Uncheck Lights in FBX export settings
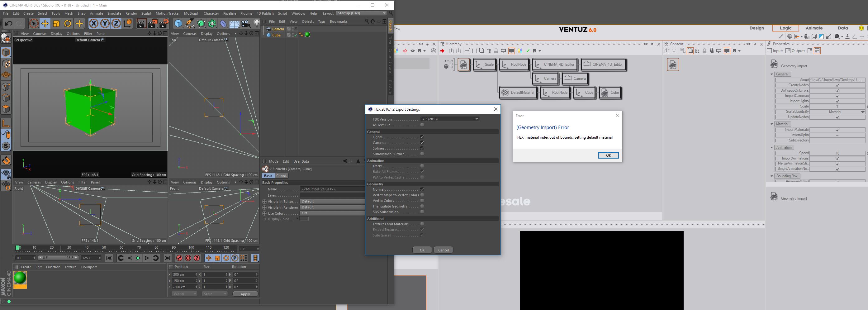 (x=422, y=137)
